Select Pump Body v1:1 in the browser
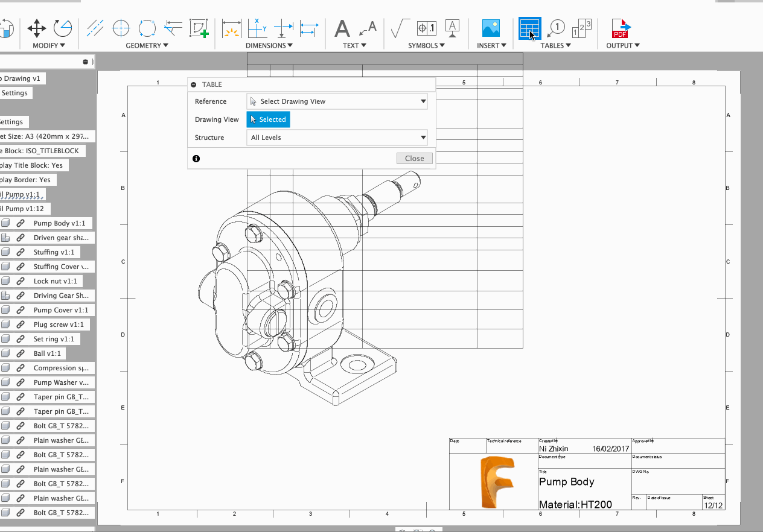 coord(60,223)
